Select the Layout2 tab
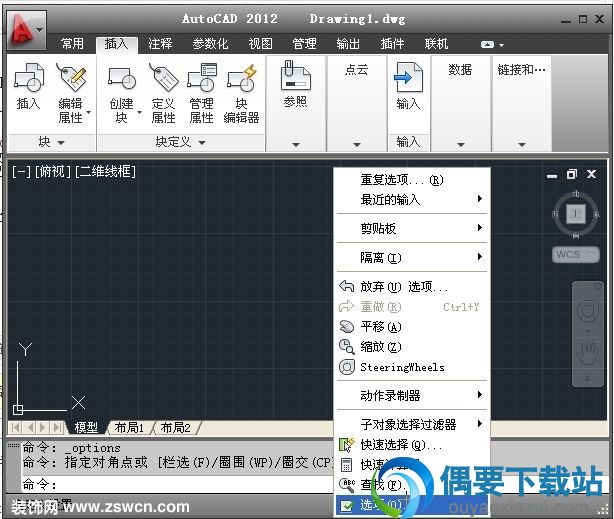 tap(175, 427)
